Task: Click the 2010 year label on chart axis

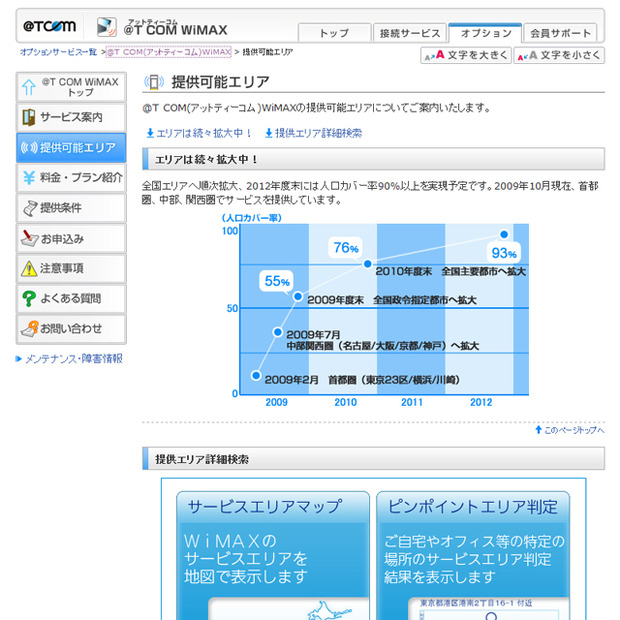Action: 345,402
